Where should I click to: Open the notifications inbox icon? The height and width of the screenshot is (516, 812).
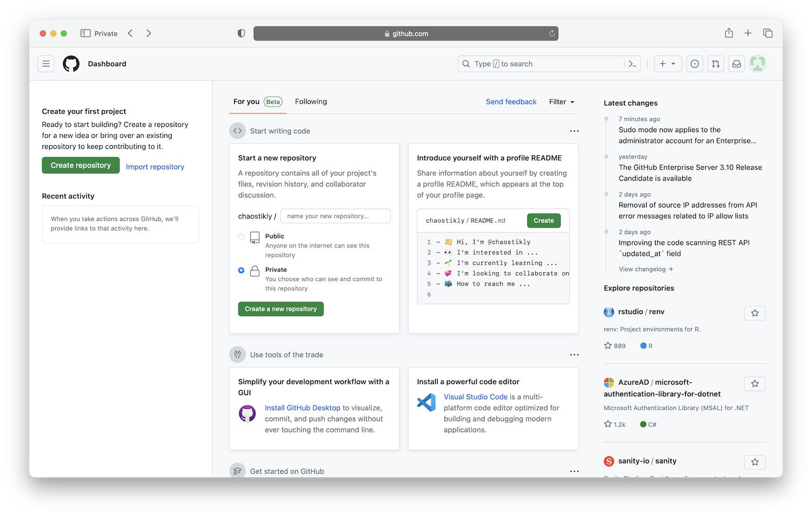coord(736,64)
